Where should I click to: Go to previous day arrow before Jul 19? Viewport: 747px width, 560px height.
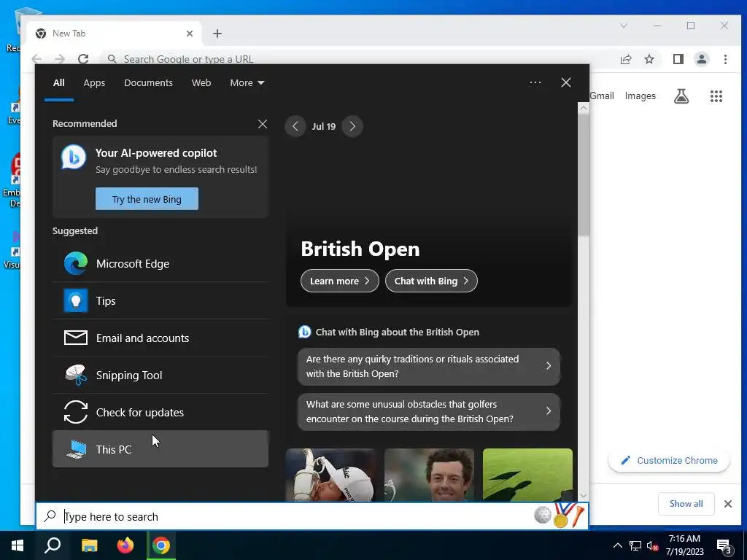pos(295,126)
